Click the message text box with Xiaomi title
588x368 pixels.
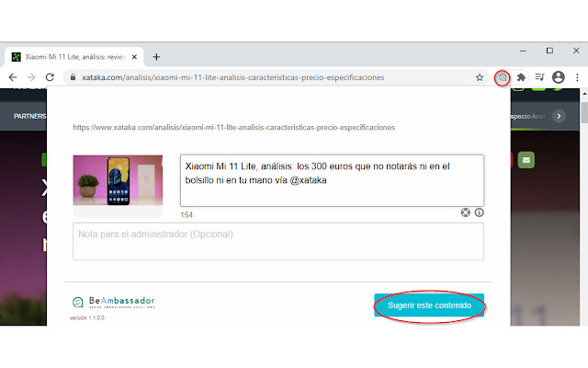coord(332,180)
